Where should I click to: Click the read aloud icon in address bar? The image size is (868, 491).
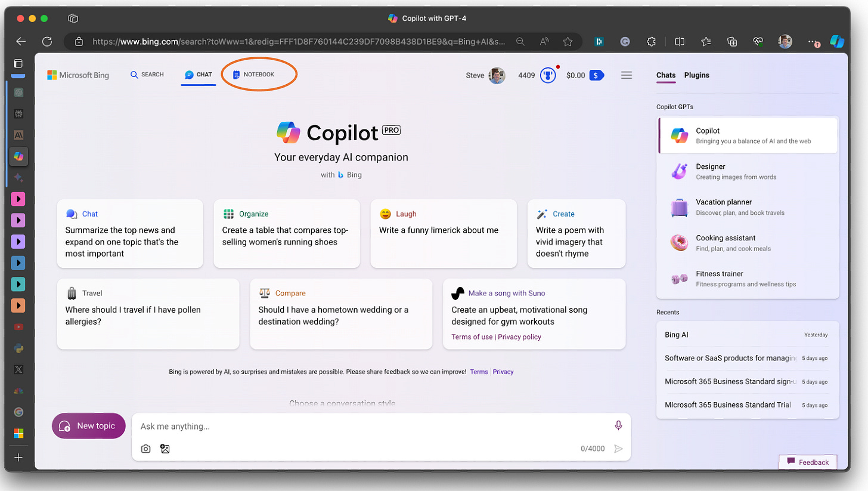544,42
